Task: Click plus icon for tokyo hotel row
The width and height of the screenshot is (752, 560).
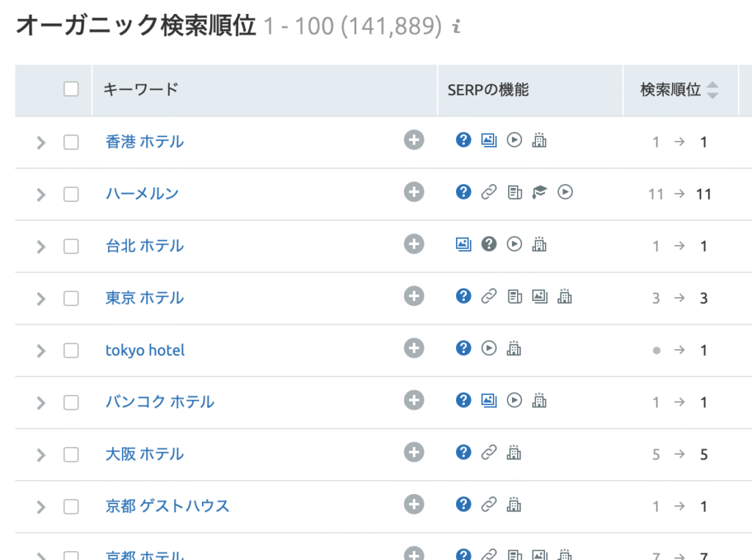Action: [414, 348]
